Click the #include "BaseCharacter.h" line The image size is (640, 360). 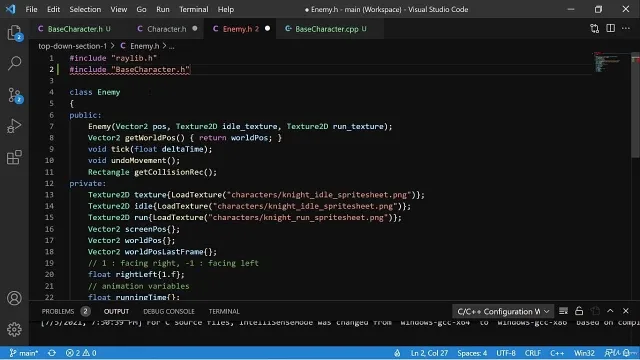[129, 69]
